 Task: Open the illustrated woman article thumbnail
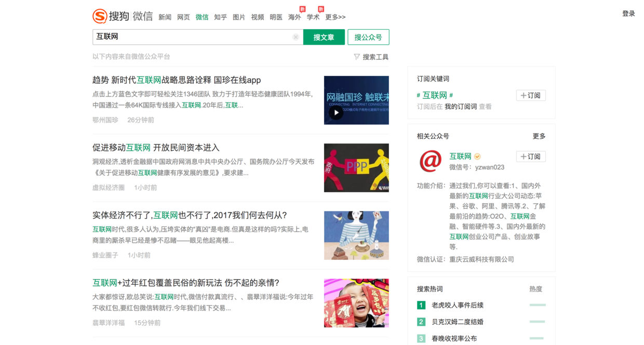356,235
